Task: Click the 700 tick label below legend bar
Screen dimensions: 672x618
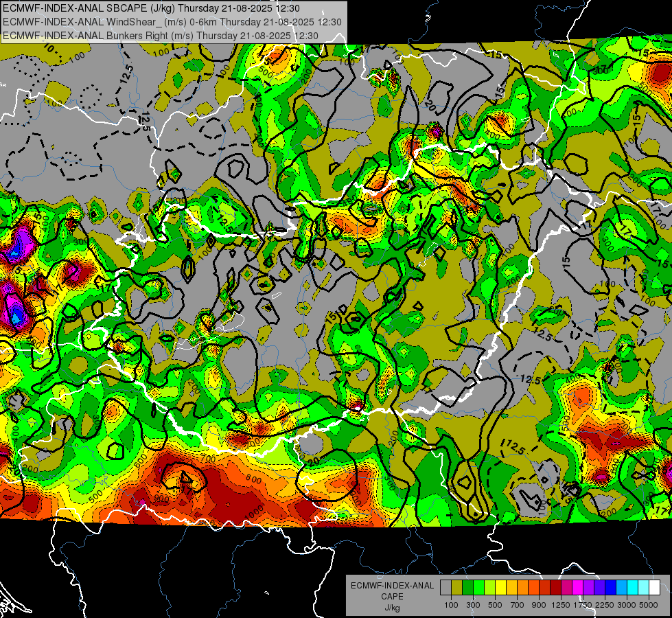Action: pyautogui.click(x=517, y=605)
